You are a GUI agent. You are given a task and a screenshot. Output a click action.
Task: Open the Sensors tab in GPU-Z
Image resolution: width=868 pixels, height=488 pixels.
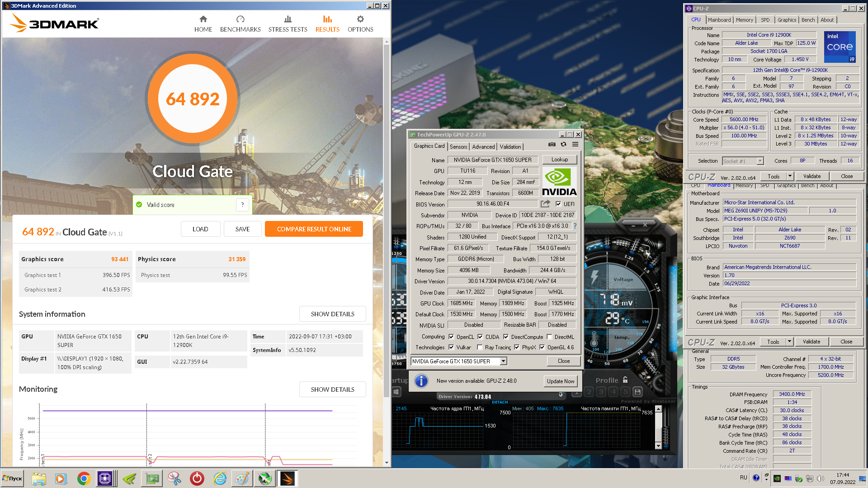pyautogui.click(x=458, y=147)
